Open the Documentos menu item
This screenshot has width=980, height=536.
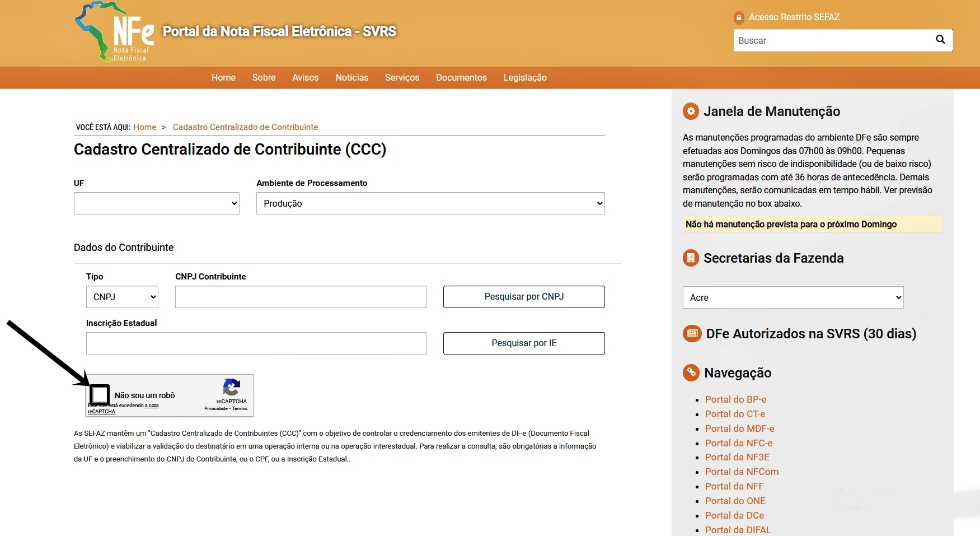click(461, 77)
